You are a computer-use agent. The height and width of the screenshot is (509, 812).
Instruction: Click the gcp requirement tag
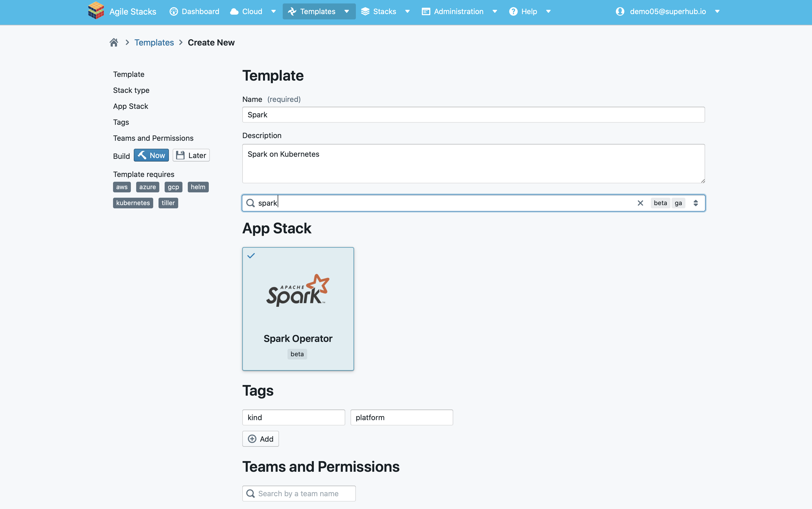point(173,187)
